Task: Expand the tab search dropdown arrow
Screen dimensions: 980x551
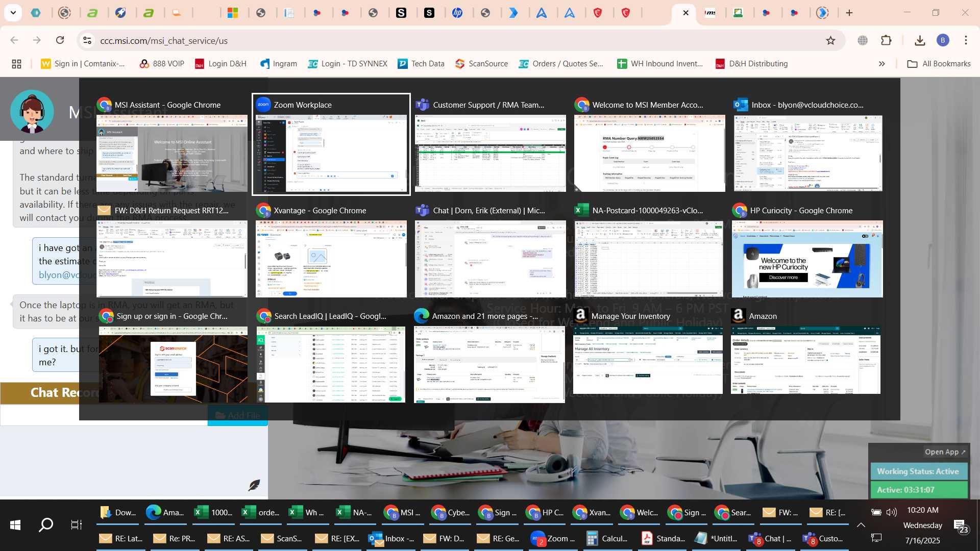Action: tap(13, 13)
